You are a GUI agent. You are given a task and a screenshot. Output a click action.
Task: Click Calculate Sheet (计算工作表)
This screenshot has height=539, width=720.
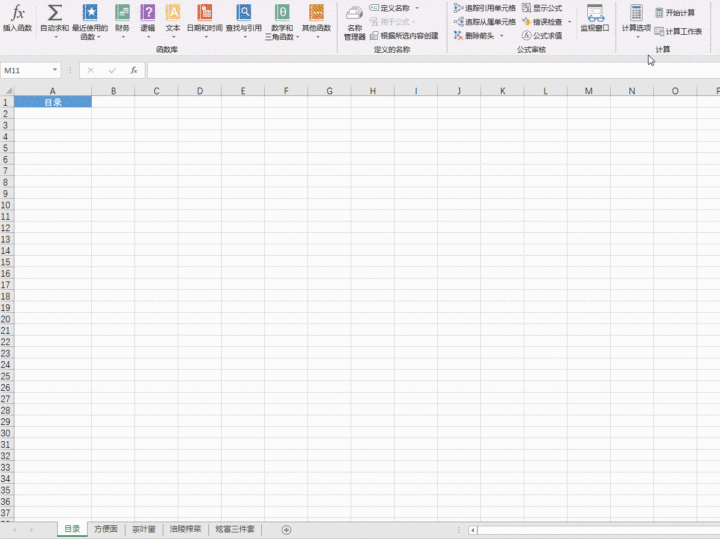[678, 31]
